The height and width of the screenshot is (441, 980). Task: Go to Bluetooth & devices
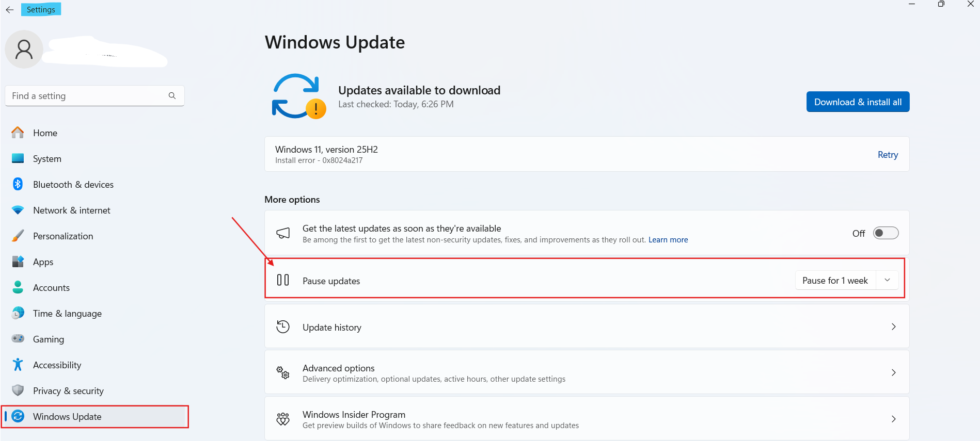click(x=73, y=185)
